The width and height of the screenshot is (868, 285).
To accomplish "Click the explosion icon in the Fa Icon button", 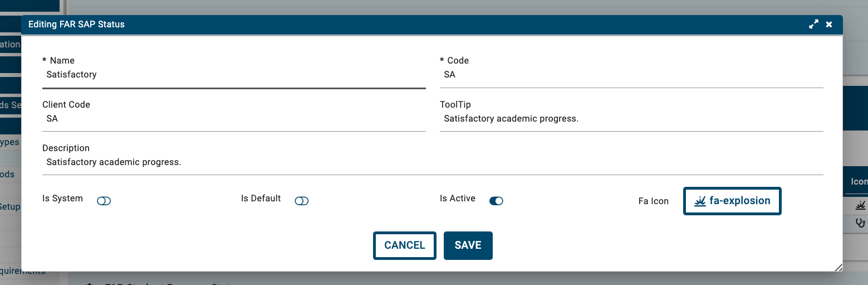I will click(700, 201).
